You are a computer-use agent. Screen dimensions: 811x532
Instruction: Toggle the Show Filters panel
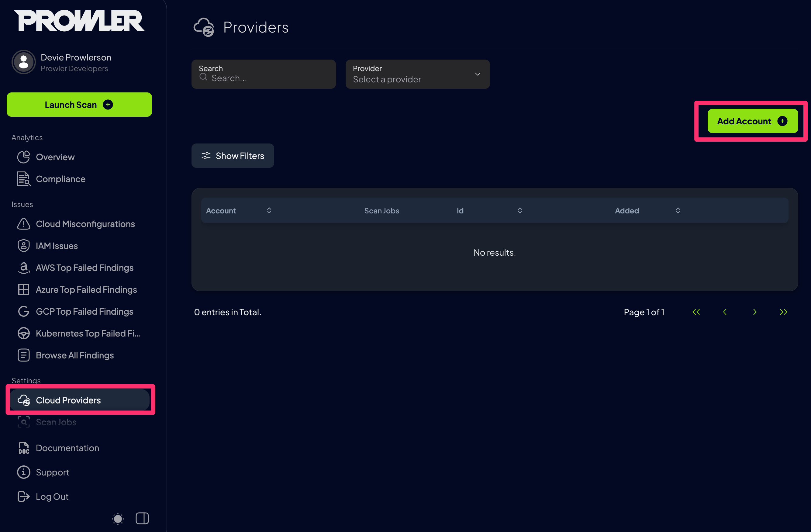233,156
